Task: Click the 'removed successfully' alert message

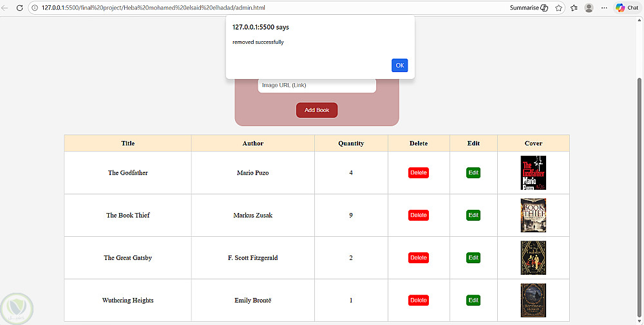Action: pos(258,42)
